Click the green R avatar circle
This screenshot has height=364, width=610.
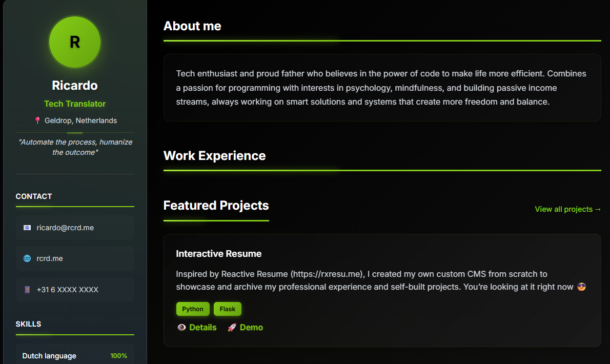[75, 42]
